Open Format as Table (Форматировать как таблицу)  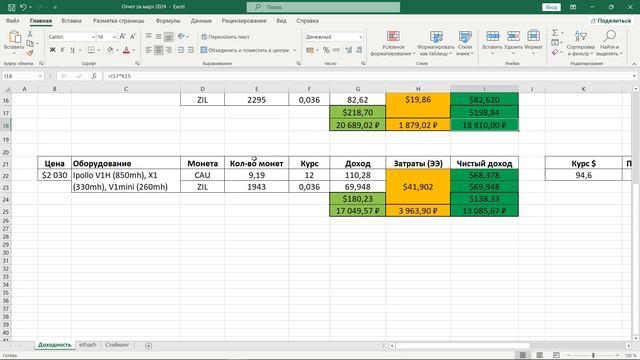(436, 43)
